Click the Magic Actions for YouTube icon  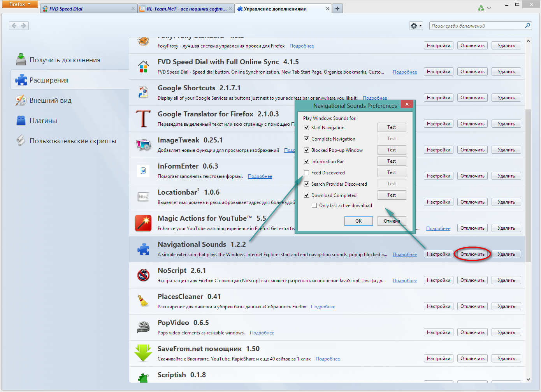pos(143,223)
